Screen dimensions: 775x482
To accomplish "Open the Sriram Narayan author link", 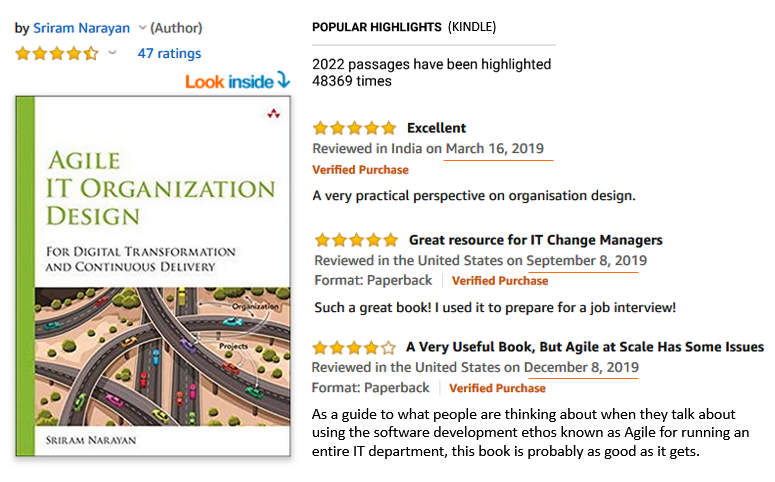I will click(82, 28).
